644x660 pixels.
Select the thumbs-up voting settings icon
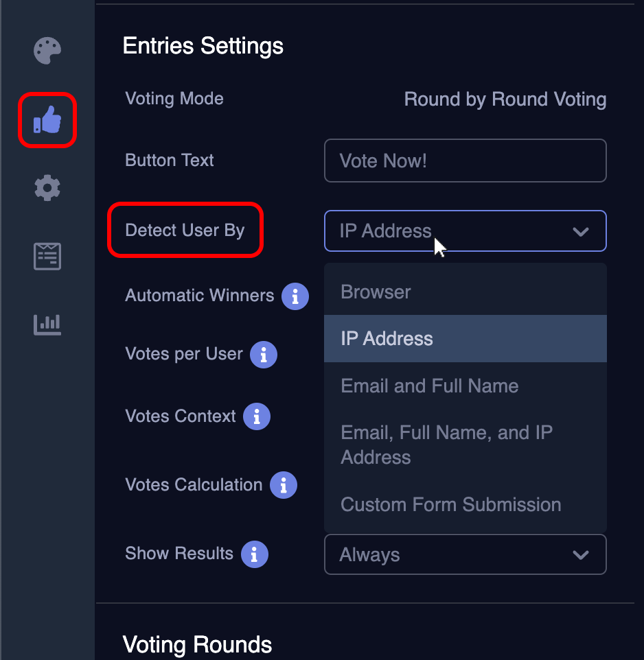[x=47, y=119]
